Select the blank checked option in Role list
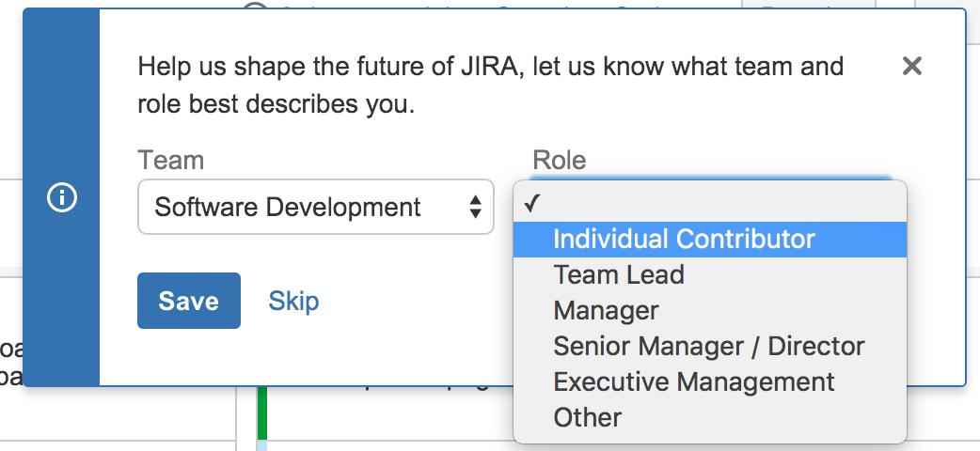Image resolution: width=980 pixels, height=451 pixels. click(x=709, y=203)
